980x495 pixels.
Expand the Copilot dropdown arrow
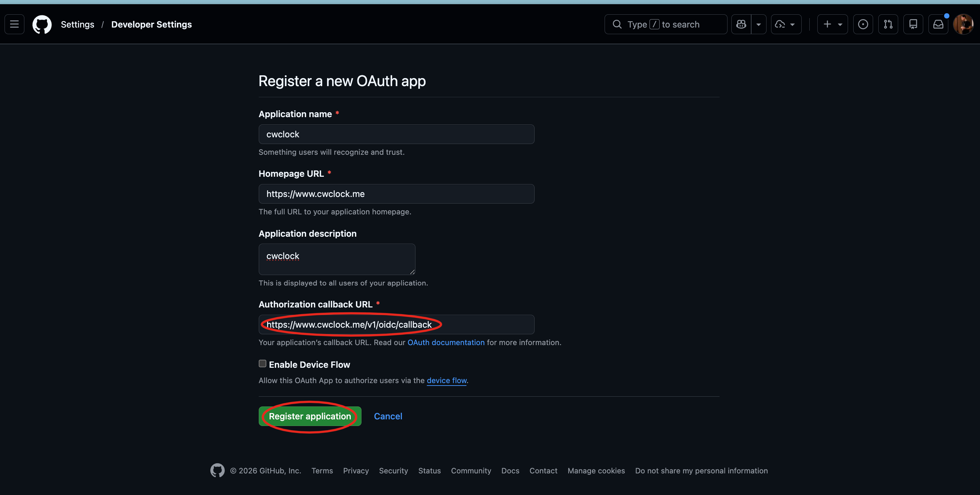759,24
